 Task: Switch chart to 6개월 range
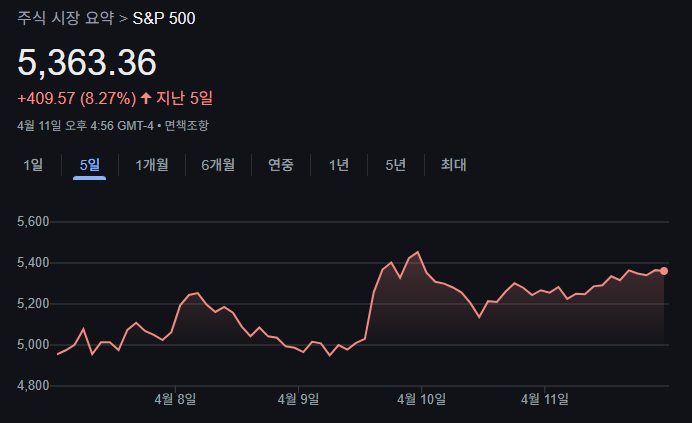point(218,165)
